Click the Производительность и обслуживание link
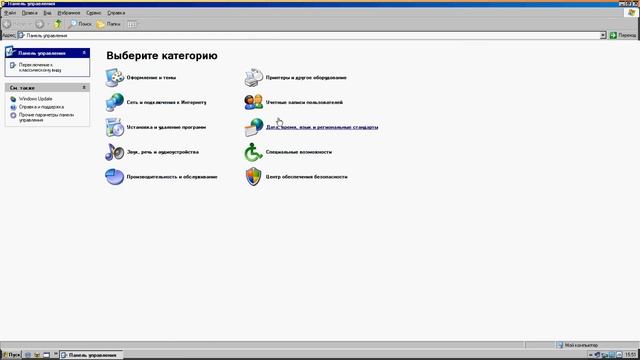Screen dimensions: 640x360 [x=172, y=177]
